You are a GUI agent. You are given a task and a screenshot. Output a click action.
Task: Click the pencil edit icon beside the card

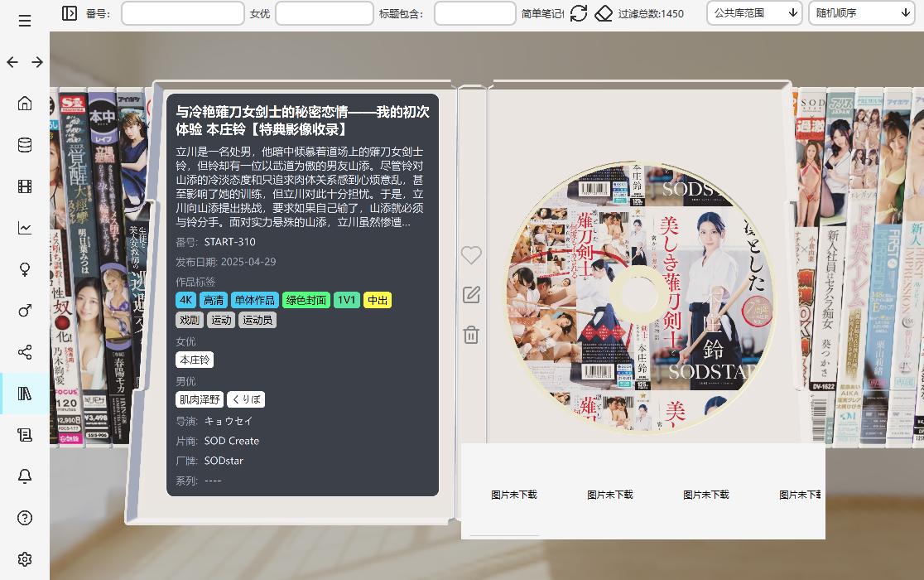[471, 295]
